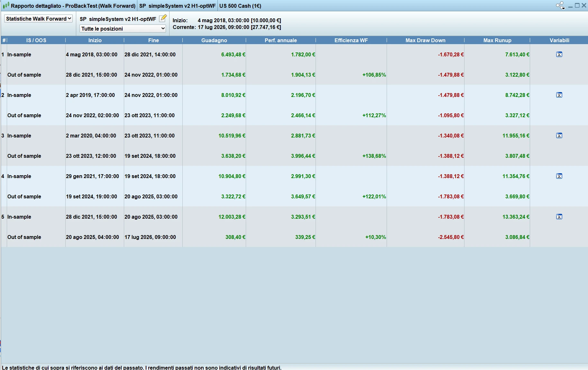Click the Out of sample row ending 24 nov 2022
The height and width of the screenshot is (370, 588).
[294, 75]
